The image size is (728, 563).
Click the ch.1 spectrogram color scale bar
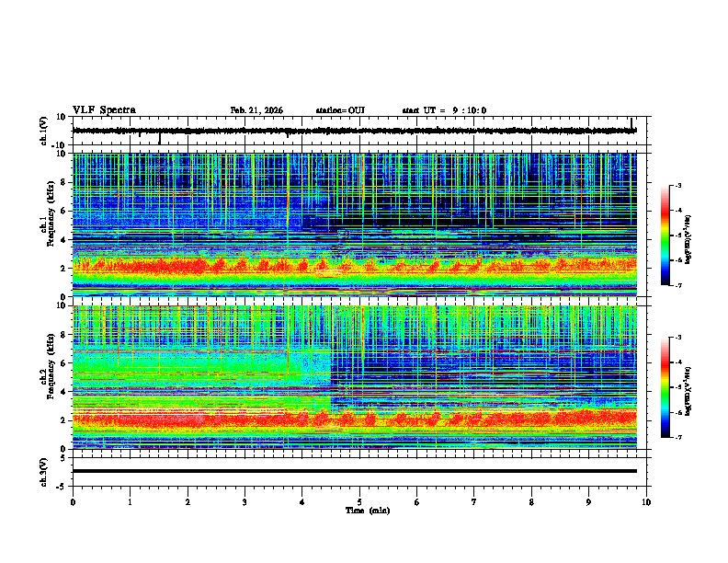[665, 236]
